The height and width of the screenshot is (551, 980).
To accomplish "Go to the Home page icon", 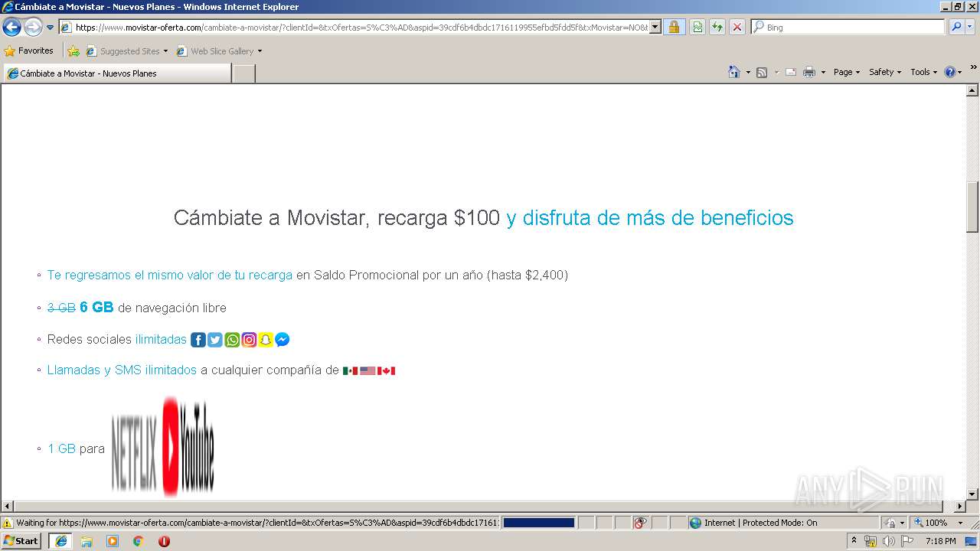I will [x=733, y=72].
